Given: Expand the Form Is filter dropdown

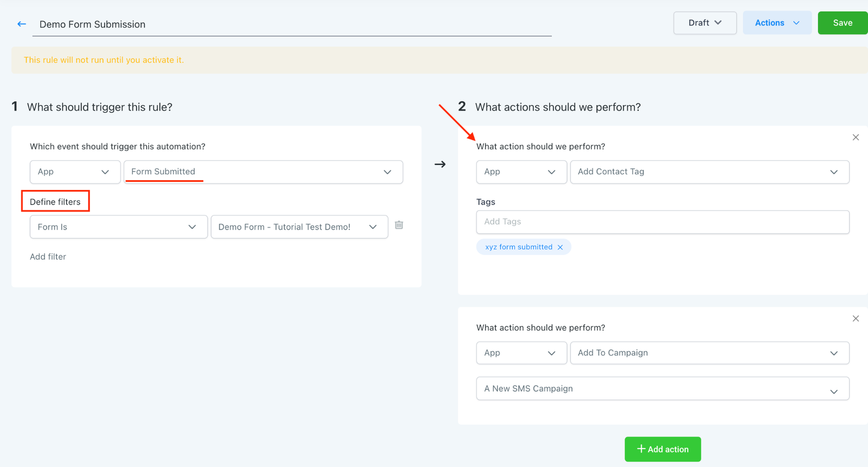Looking at the screenshot, I should pos(118,227).
